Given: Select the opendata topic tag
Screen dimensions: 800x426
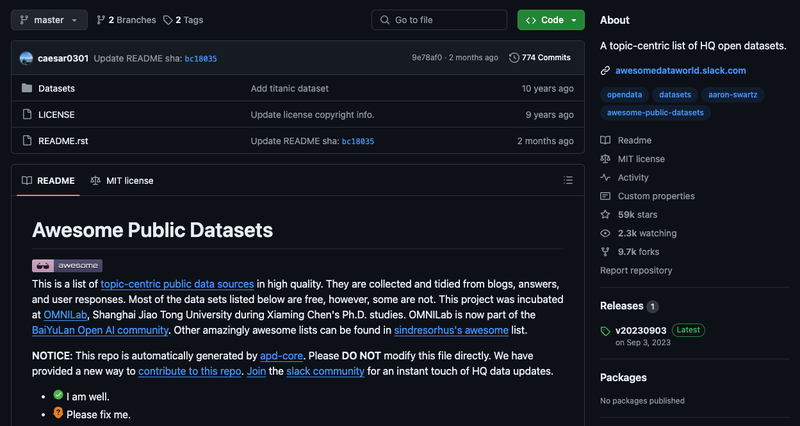Looking at the screenshot, I should [x=624, y=95].
